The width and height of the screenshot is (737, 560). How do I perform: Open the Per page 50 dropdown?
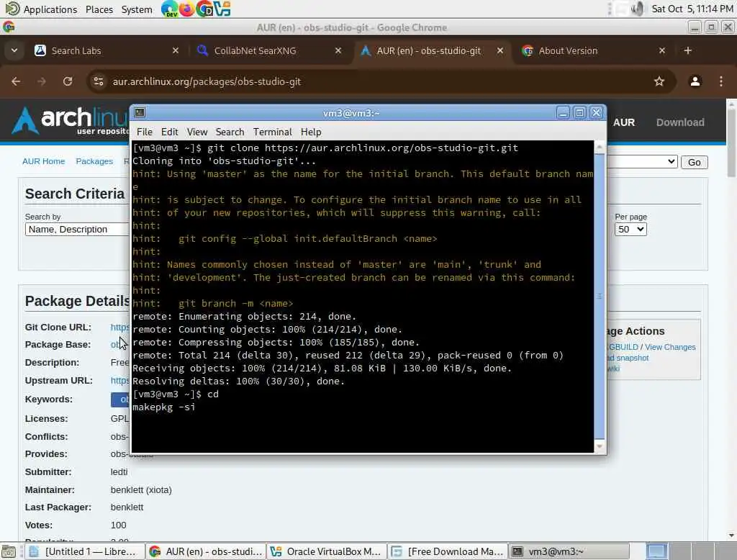630,230
